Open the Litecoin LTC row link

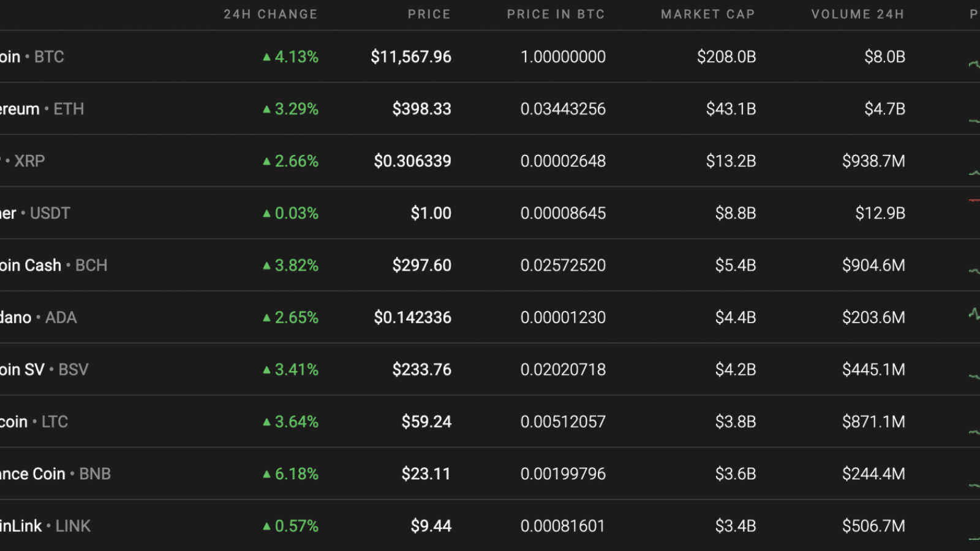click(x=34, y=422)
